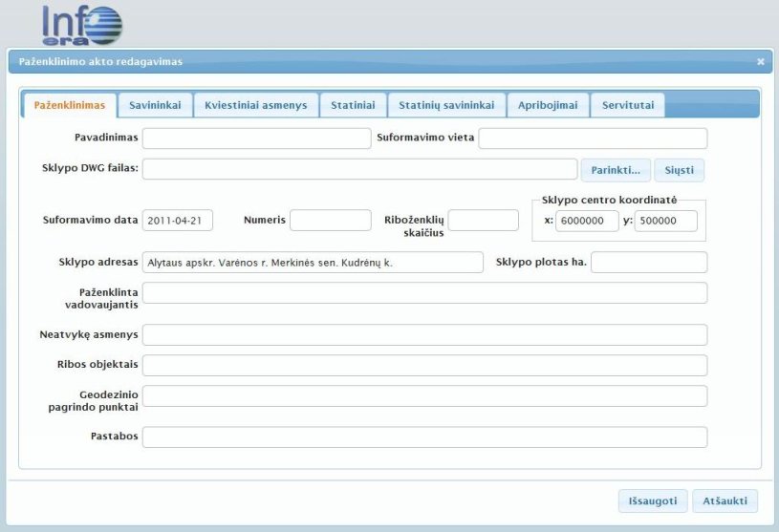Image resolution: width=779 pixels, height=532 pixels.
Task: Close the Paženklinimo akto redagavimas dialog
Action: [x=761, y=61]
